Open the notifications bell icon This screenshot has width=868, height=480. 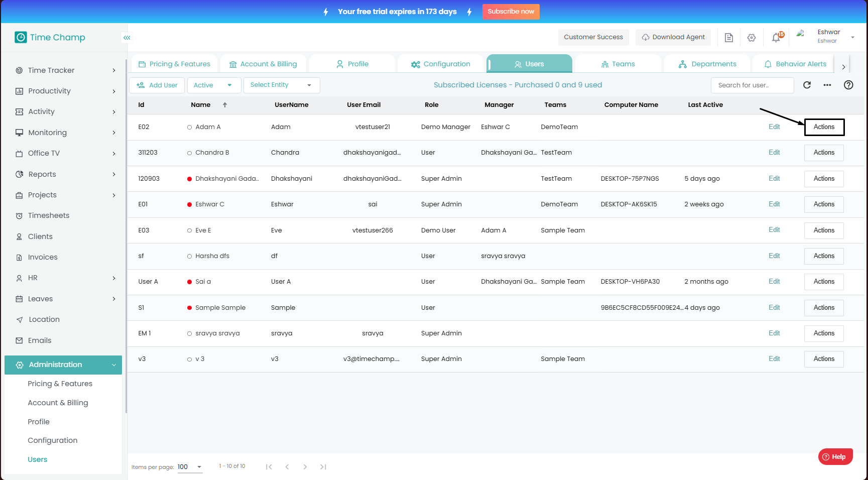(776, 38)
